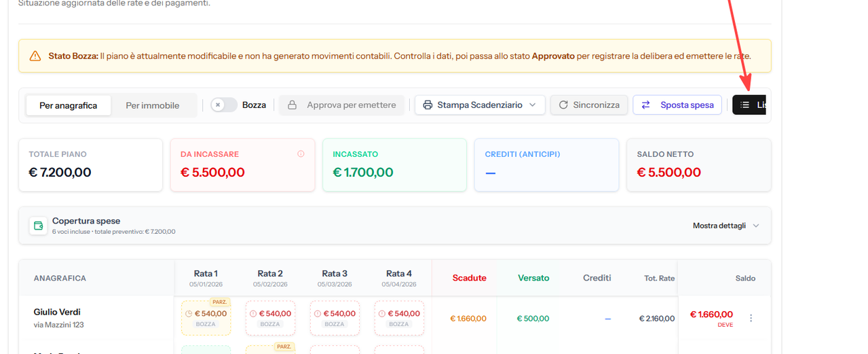Click the address via Mazzini 123
The width and height of the screenshot is (868, 354).
[59, 325]
